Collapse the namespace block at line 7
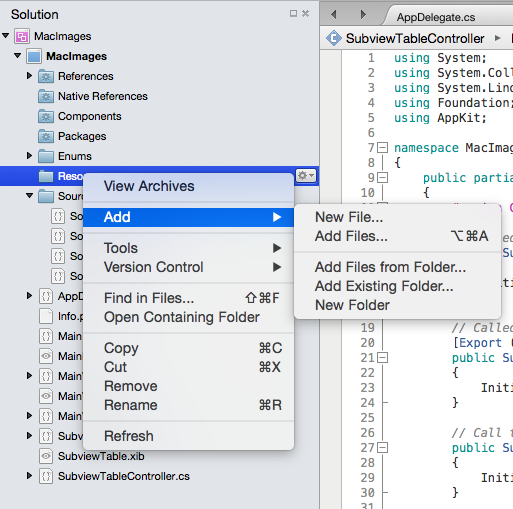The image size is (513, 509). coord(383,148)
